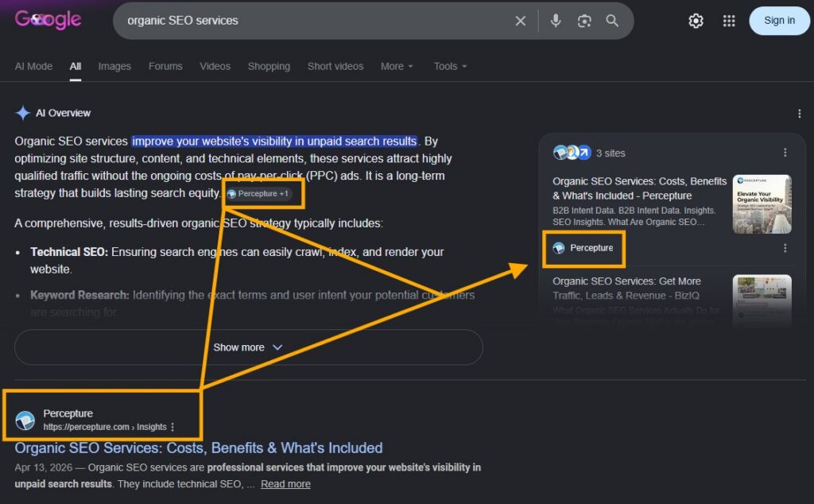The height and width of the screenshot is (504, 814).
Task: Click Percepture source label in sites panel
Action: coord(583,248)
